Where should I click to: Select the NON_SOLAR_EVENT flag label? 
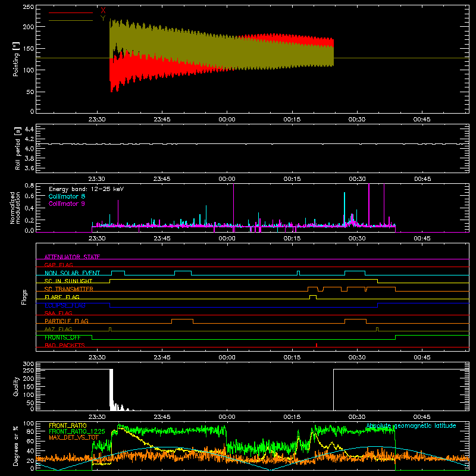click(72, 273)
